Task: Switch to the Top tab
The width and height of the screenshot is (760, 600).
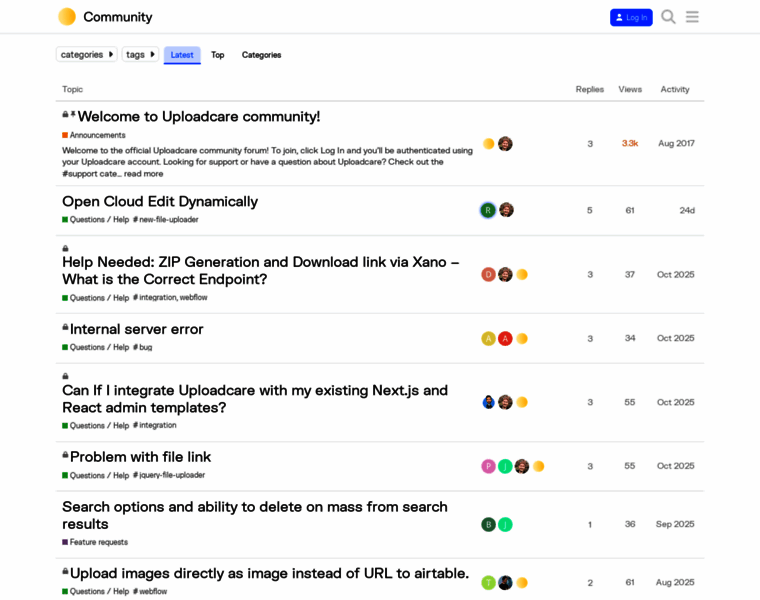Action: (x=217, y=55)
